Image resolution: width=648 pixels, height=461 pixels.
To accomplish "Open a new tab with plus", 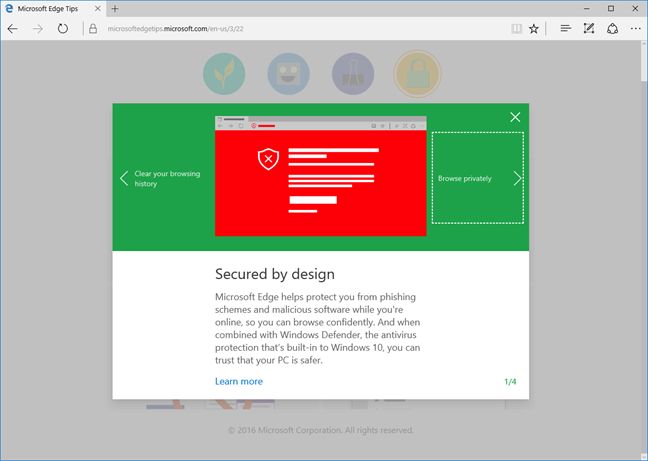I will 115,9.
